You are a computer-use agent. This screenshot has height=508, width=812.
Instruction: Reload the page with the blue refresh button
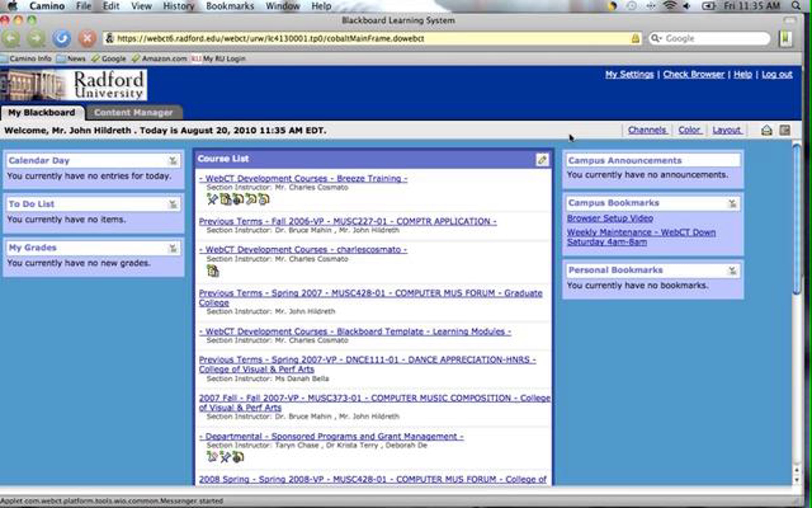coord(62,39)
